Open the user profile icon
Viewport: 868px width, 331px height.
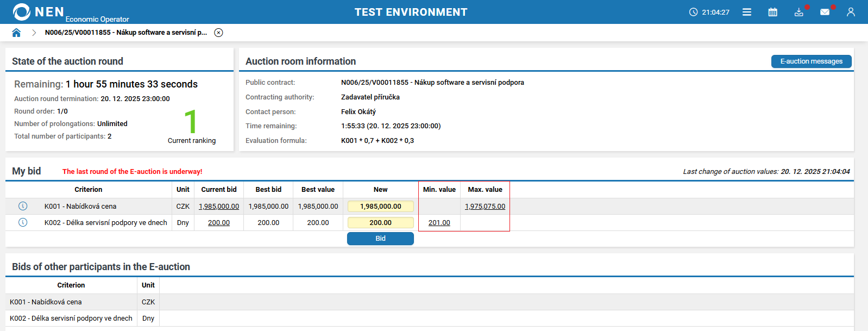tap(851, 12)
